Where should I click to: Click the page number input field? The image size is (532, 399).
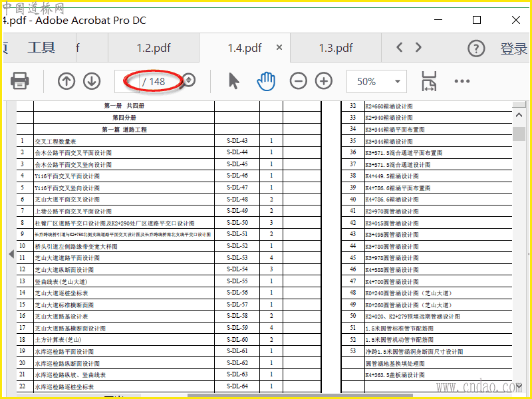click(127, 81)
